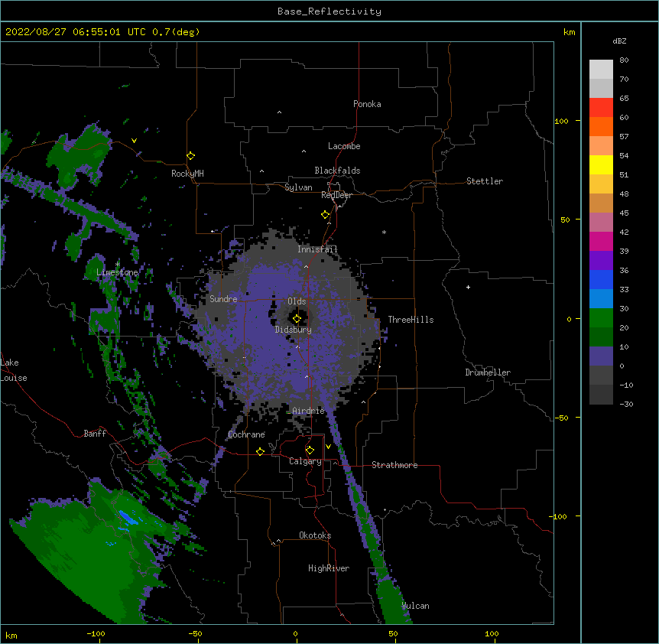Click the yellow radar site marker near Olds
659x644 pixels.
tap(297, 319)
